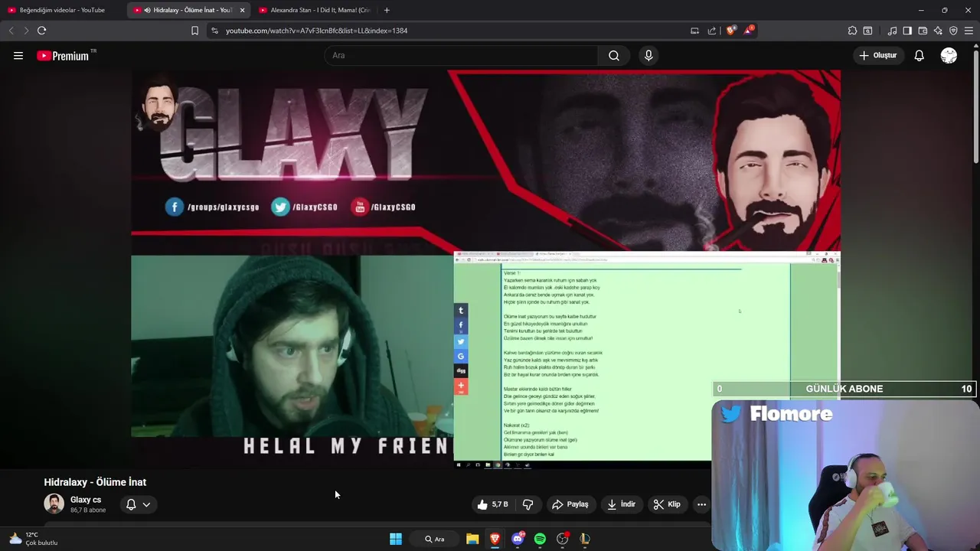Switch to Beğendiğim videolar tab
The width and height of the screenshot is (980, 551).
63,10
